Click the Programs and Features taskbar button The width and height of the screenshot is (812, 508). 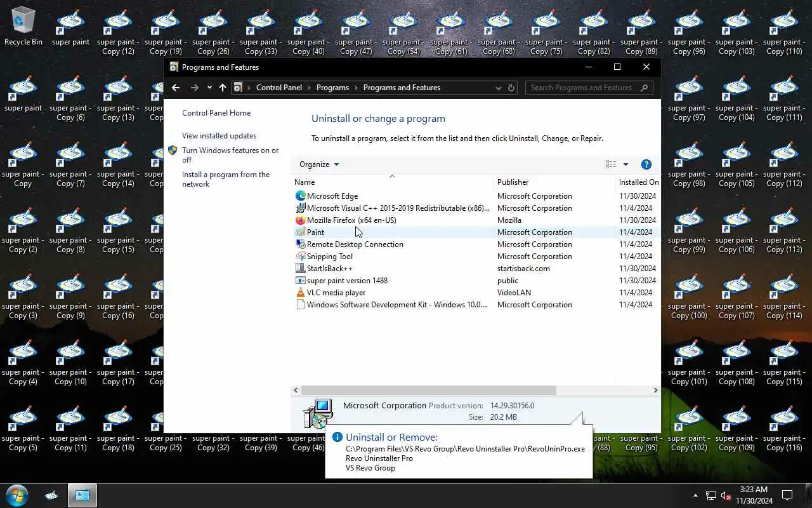[82, 495]
